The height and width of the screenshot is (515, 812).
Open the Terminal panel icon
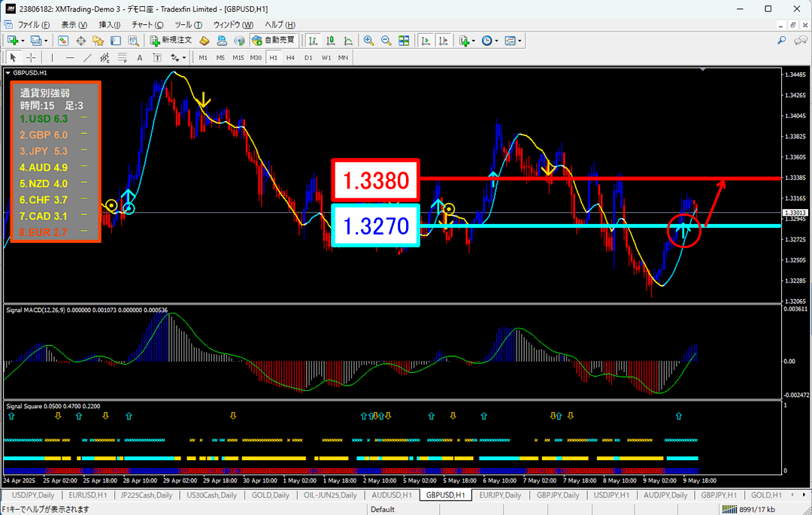pos(116,41)
